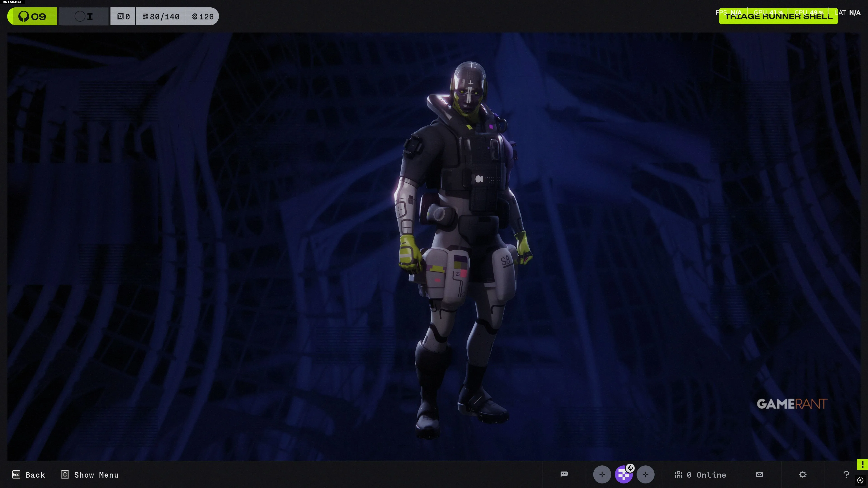Screen dimensions: 868x488
Task: Open the mail inbox envelope icon
Action: 759,474
